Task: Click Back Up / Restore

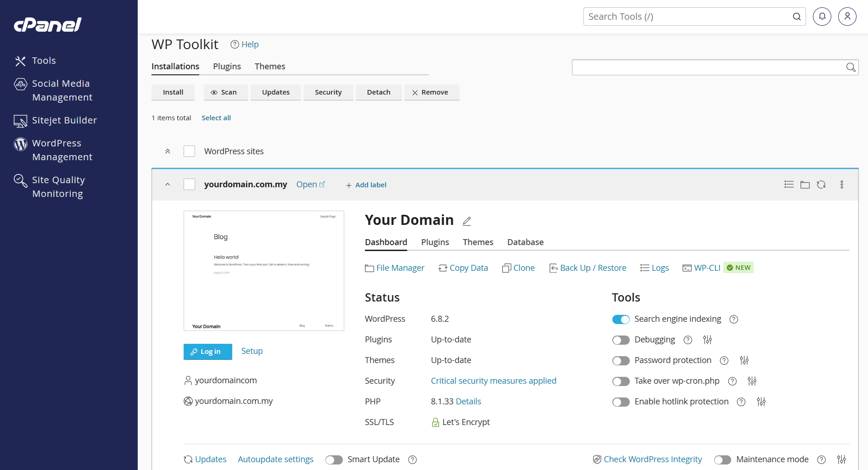Action: 588,268
